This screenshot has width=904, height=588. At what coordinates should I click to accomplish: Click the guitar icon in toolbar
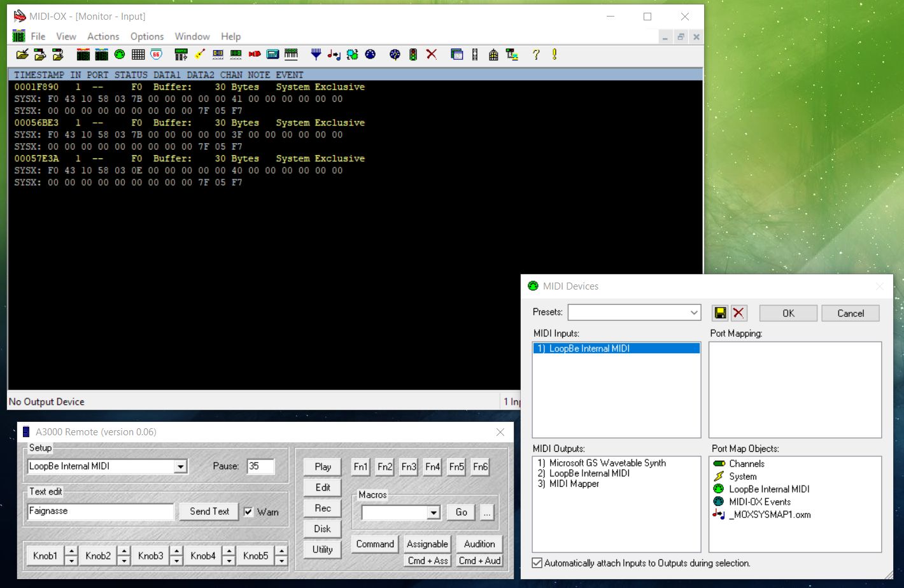coord(199,55)
